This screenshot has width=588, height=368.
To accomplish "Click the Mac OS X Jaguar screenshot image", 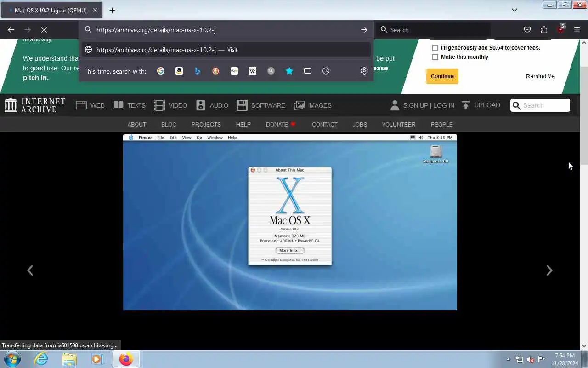I will coord(290,222).
